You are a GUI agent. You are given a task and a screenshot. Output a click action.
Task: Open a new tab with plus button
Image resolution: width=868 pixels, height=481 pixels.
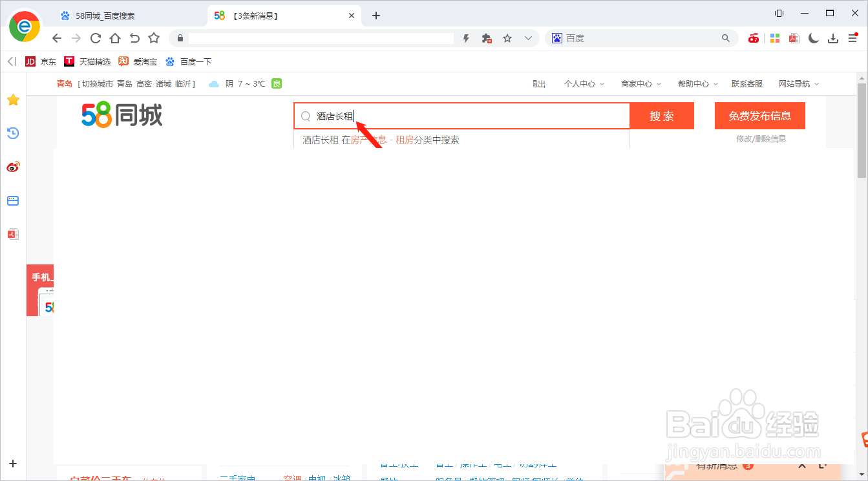tap(376, 16)
